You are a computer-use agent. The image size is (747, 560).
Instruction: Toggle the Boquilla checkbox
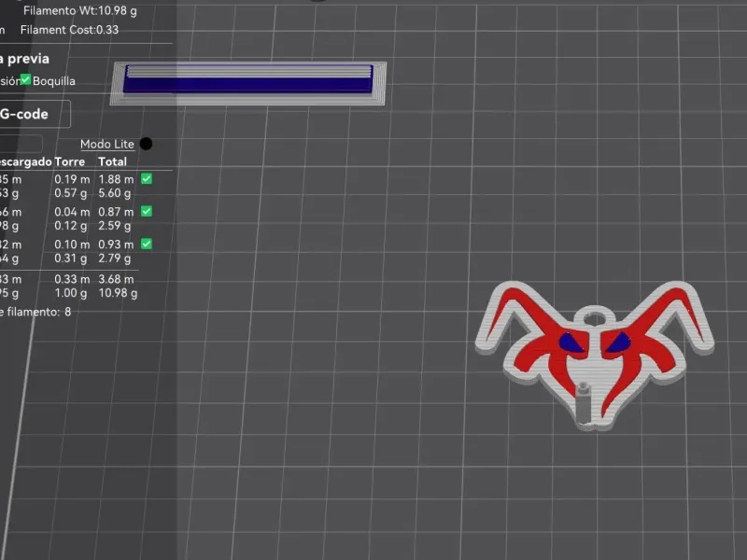tap(26, 80)
